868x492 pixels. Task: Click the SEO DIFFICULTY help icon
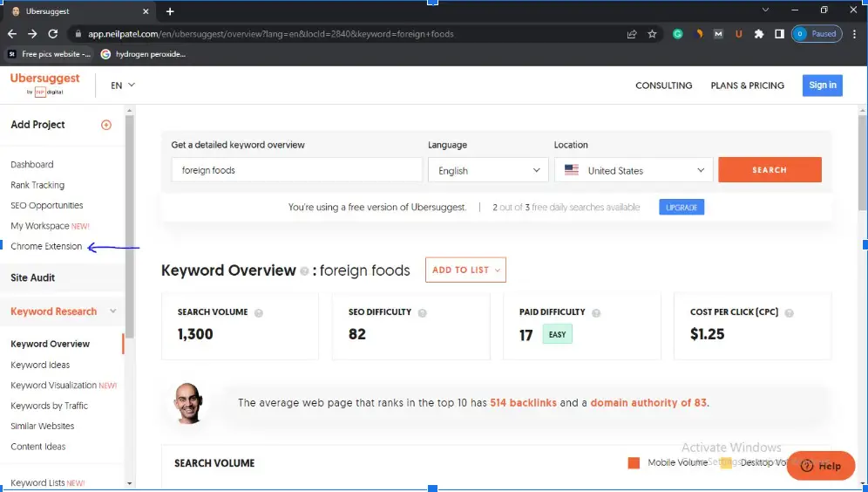[x=423, y=313]
